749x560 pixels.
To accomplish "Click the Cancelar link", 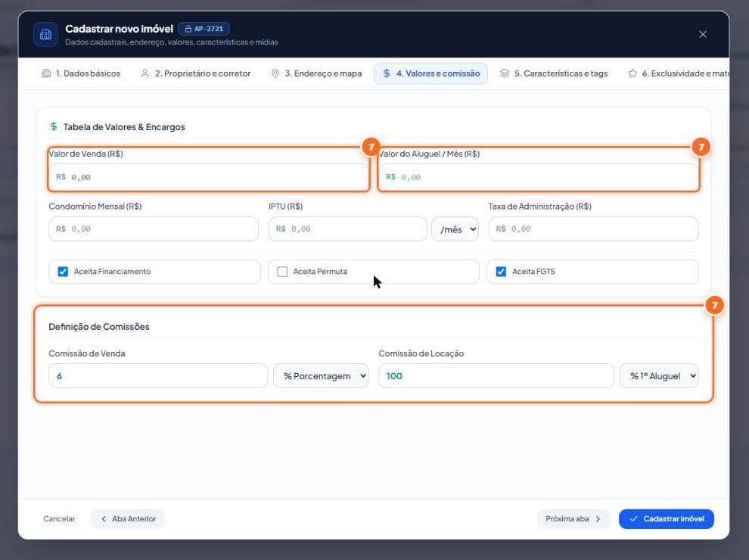I will (x=59, y=519).
